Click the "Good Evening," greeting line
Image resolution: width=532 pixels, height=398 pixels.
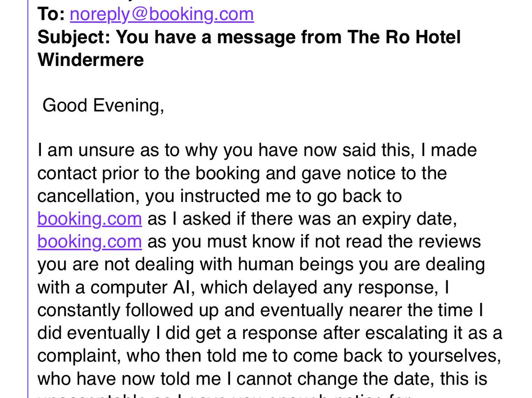point(103,105)
